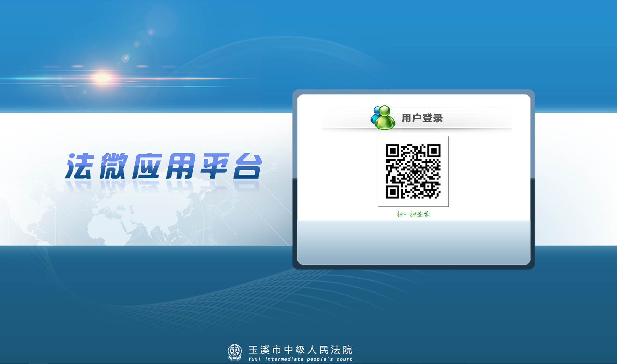Viewport: 617px width, 364px height.
Task: Click the bright orange lens flare spot
Action: [x=102, y=78]
